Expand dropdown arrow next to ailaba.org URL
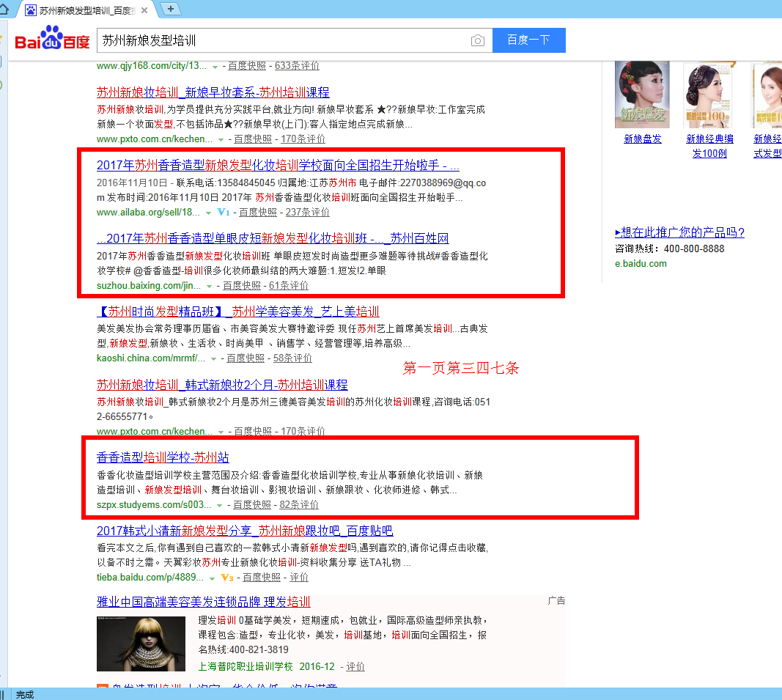782x700 pixels. pos(208,213)
